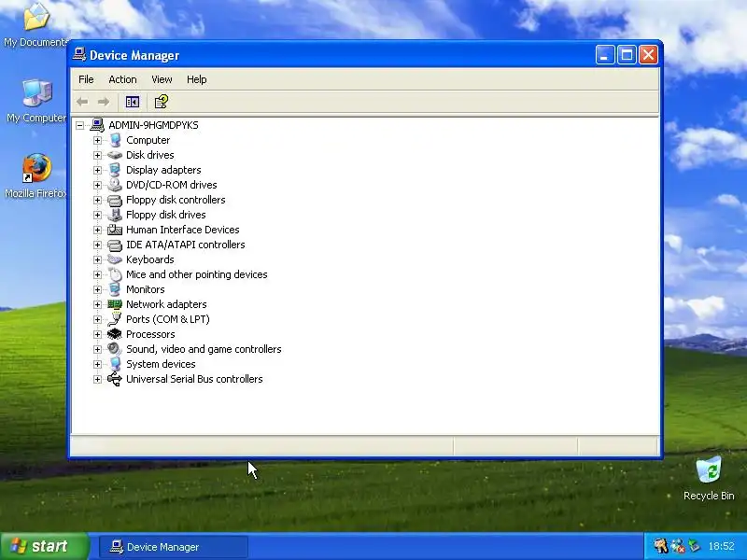This screenshot has width=747, height=560.
Task: Expand the Monitors node
Action: [x=98, y=289]
